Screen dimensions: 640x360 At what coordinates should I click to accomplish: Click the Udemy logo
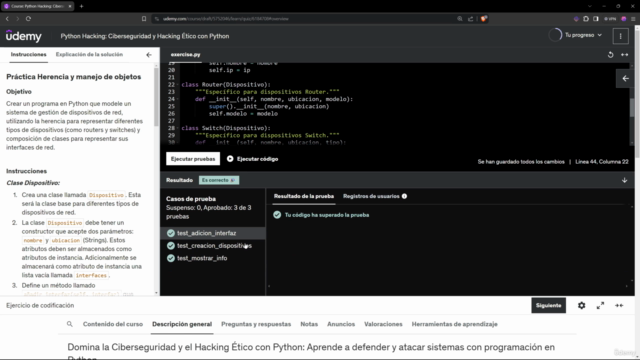(x=24, y=36)
